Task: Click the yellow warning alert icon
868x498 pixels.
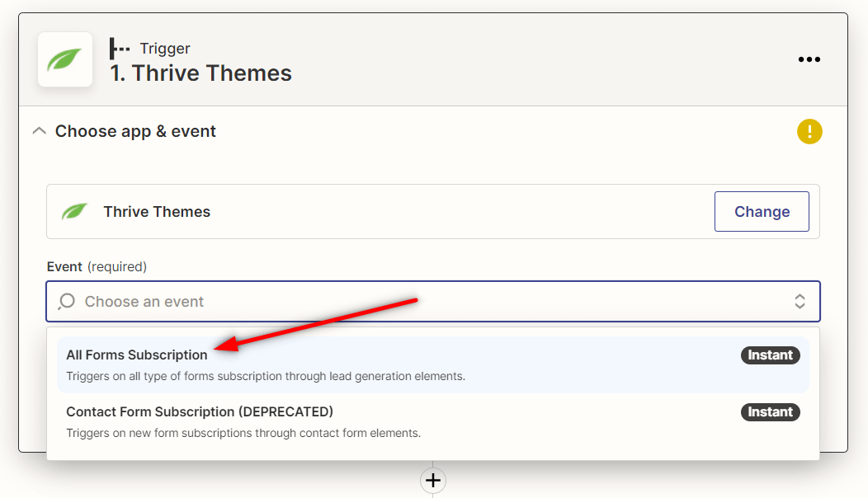Action: 809,131
